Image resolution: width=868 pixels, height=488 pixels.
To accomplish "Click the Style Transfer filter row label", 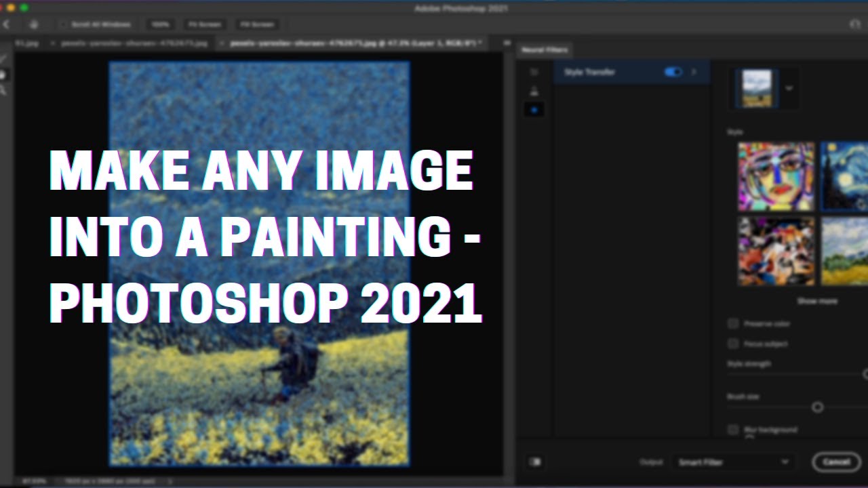I will point(589,72).
